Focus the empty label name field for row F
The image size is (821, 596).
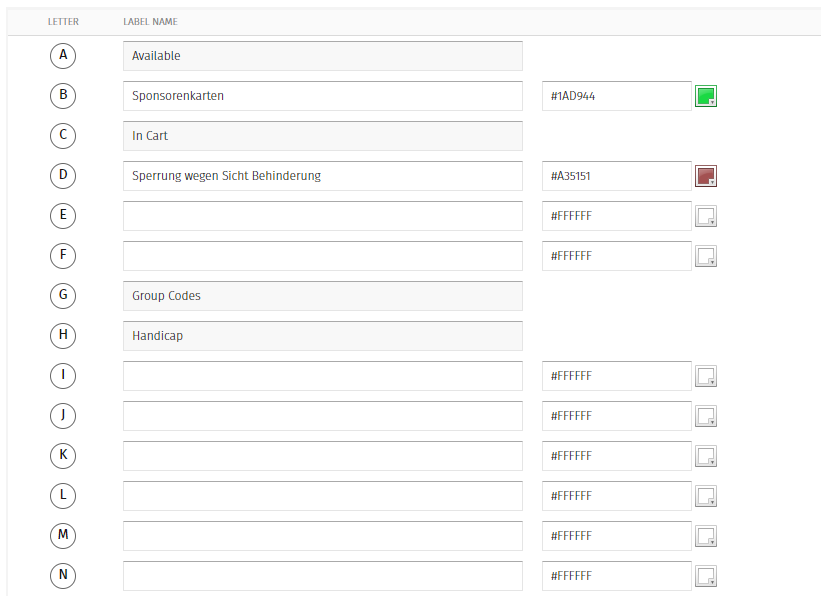[x=322, y=256]
